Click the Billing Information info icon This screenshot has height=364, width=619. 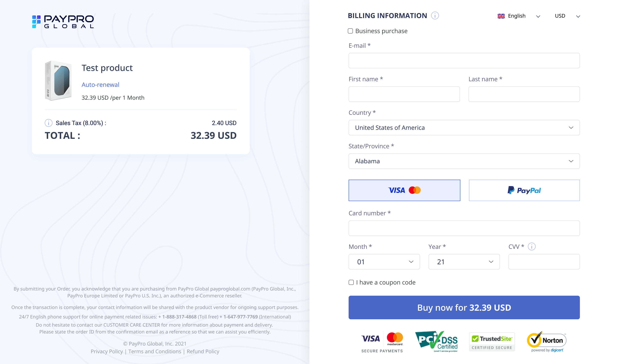(x=435, y=16)
